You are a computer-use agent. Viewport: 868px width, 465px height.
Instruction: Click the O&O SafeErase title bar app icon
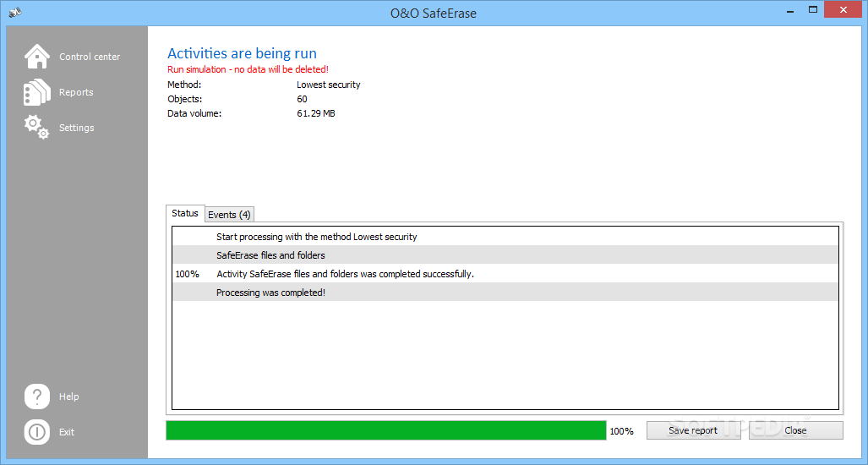coord(15,11)
